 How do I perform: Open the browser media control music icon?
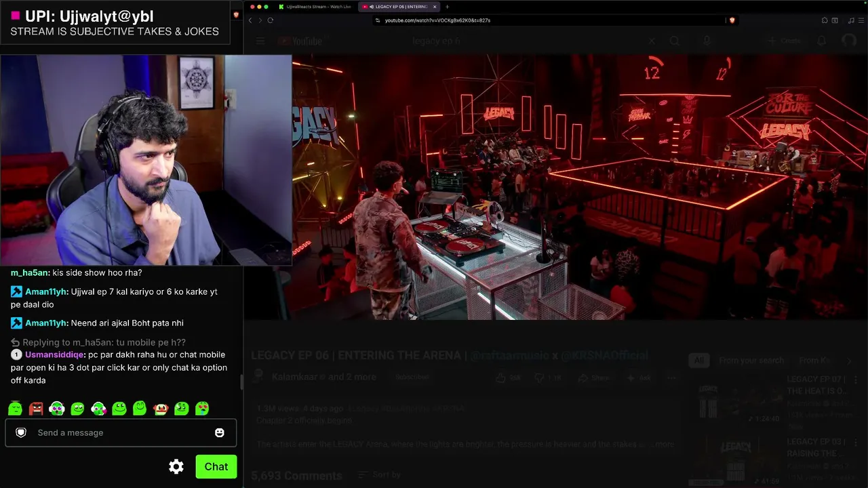[851, 20]
